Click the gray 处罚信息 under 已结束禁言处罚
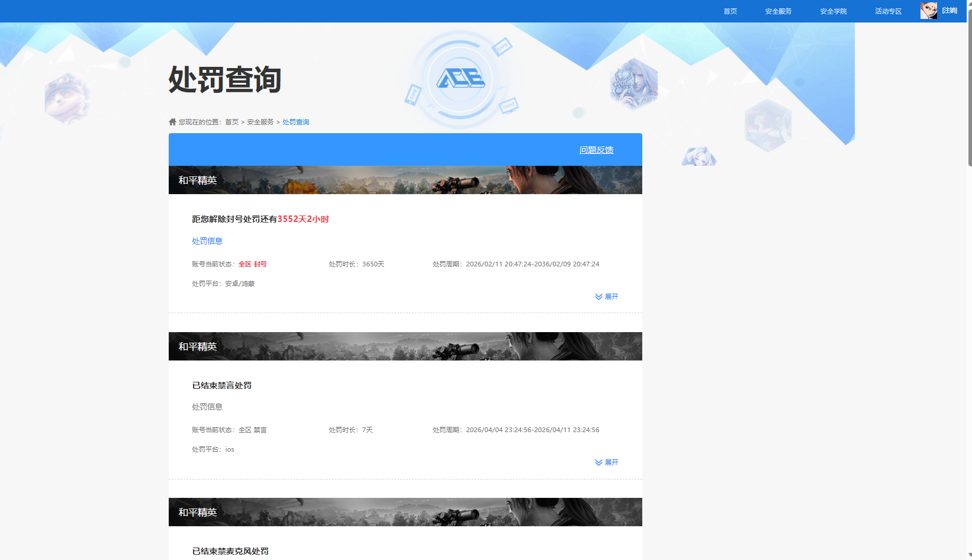The width and height of the screenshot is (972, 560). coord(207,407)
